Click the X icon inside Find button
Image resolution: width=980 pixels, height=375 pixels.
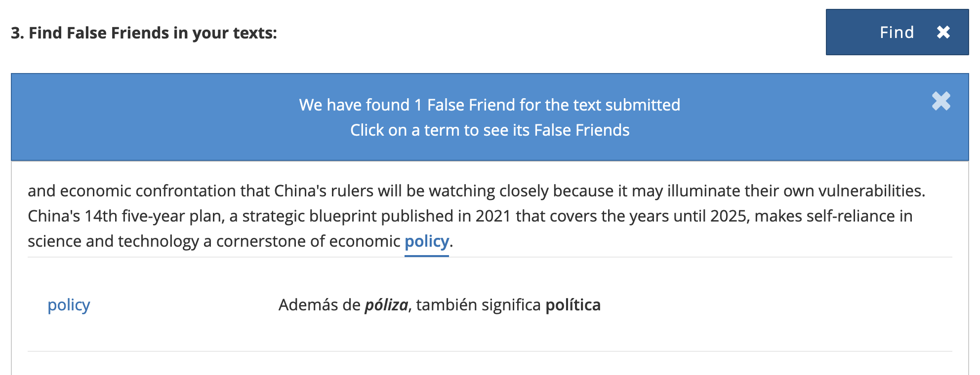pos(943,32)
